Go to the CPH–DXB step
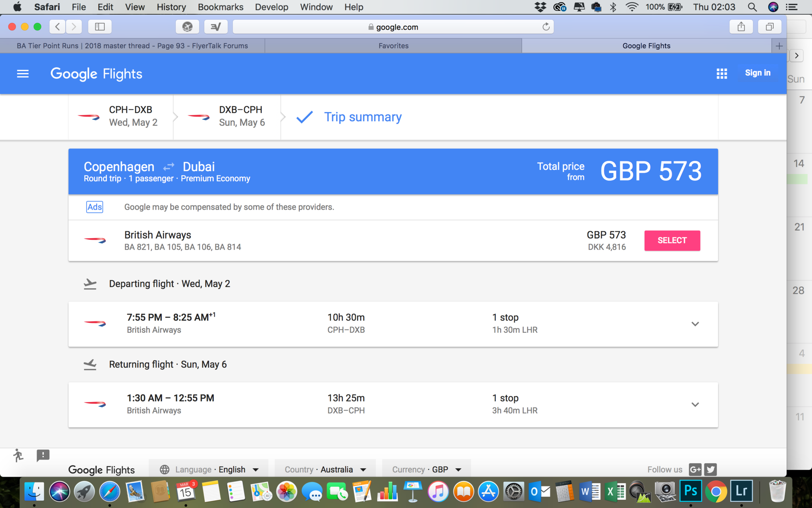 click(121, 117)
